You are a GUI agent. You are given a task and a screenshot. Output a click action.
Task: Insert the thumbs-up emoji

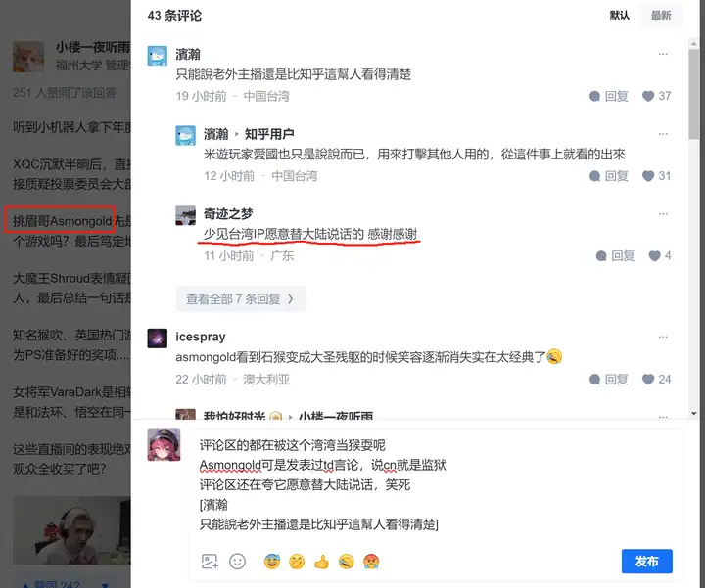pos(321,562)
